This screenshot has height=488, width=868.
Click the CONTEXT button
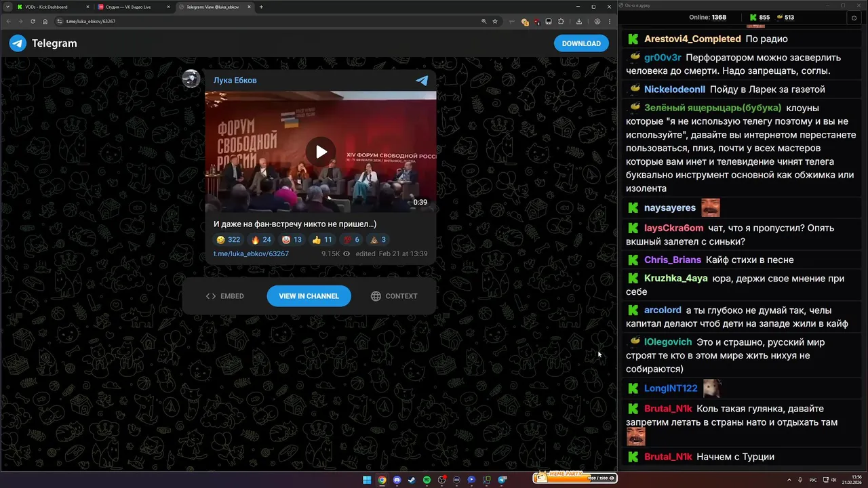[394, 296]
